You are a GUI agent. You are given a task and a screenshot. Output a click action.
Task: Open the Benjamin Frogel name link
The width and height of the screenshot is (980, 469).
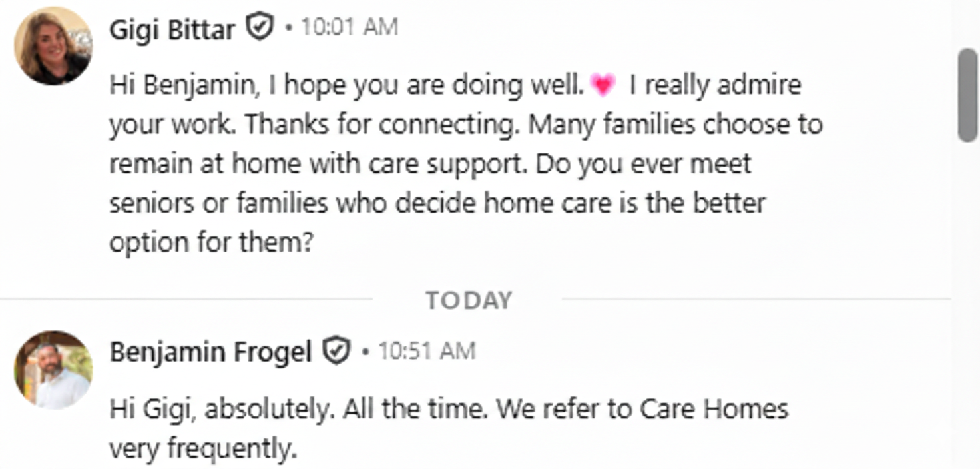click(x=210, y=352)
